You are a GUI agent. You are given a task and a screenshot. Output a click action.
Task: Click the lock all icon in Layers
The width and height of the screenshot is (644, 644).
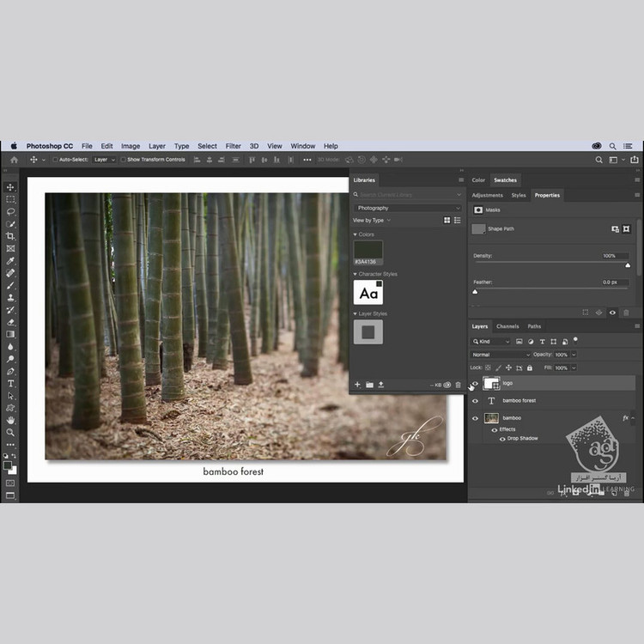(528, 368)
